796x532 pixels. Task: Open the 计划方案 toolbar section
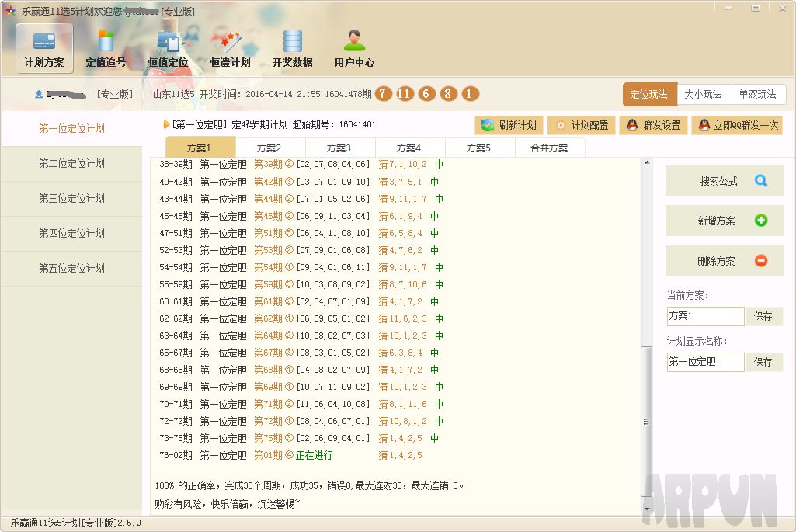44,49
